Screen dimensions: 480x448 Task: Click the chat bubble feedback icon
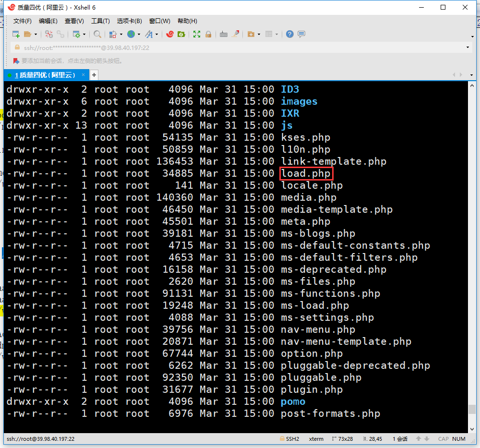tap(301, 34)
